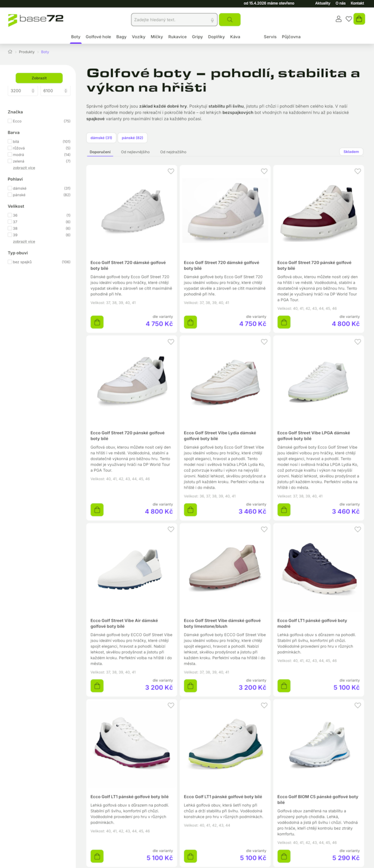Expand more colors with zobrazit více under Barva
This screenshot has width=374, height=868.
tap(24, 168)
